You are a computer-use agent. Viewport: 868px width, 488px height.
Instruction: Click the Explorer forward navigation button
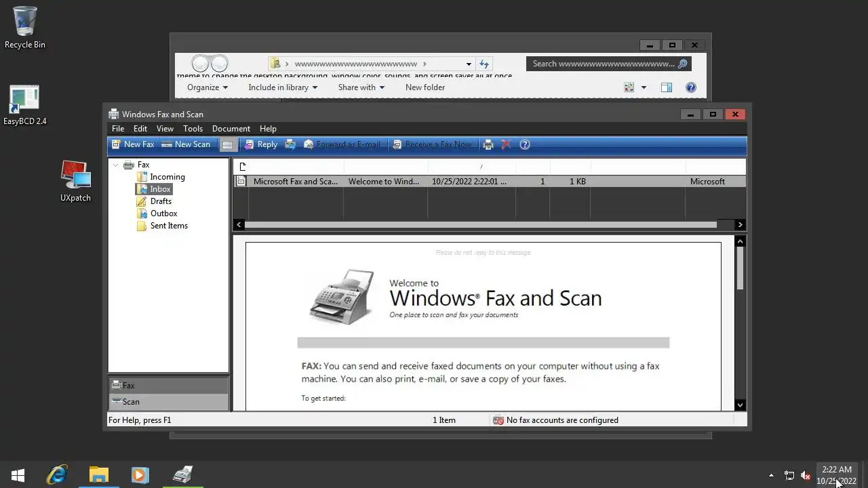219,64
